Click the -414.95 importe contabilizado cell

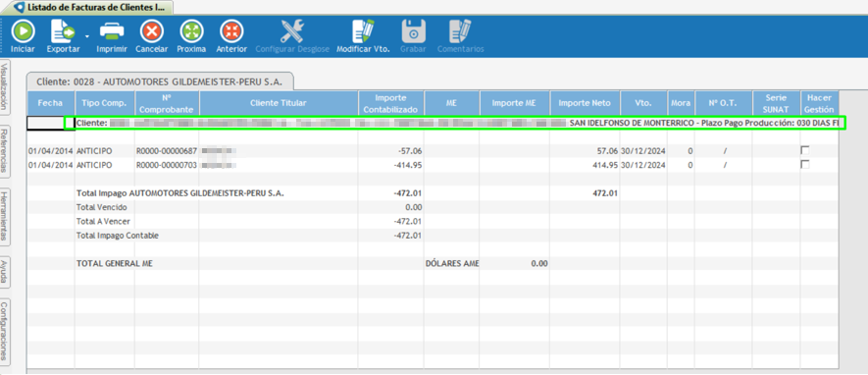point(390,165)
